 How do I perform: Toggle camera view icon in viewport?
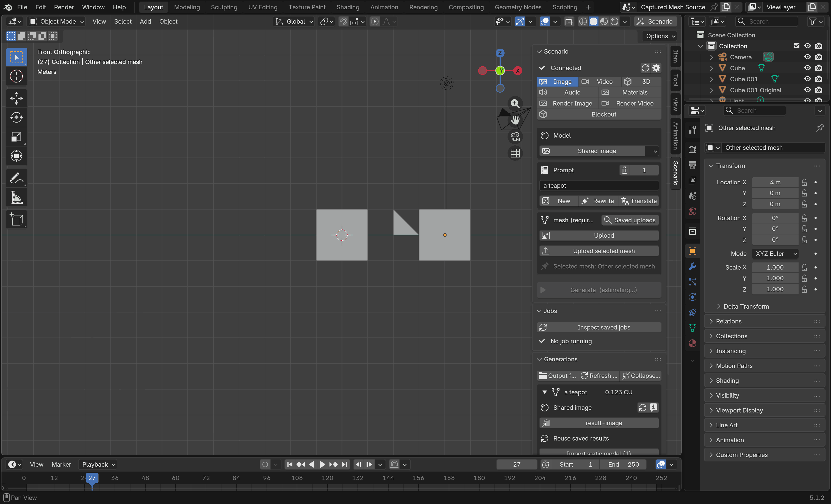point(515,137)
